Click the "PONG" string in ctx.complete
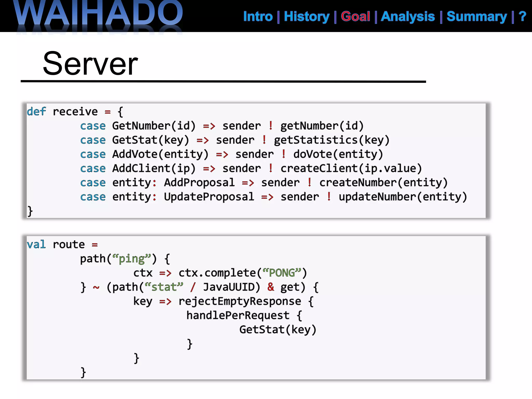The width and height of the screenshot is (532, 399). [x=282, y=273]
